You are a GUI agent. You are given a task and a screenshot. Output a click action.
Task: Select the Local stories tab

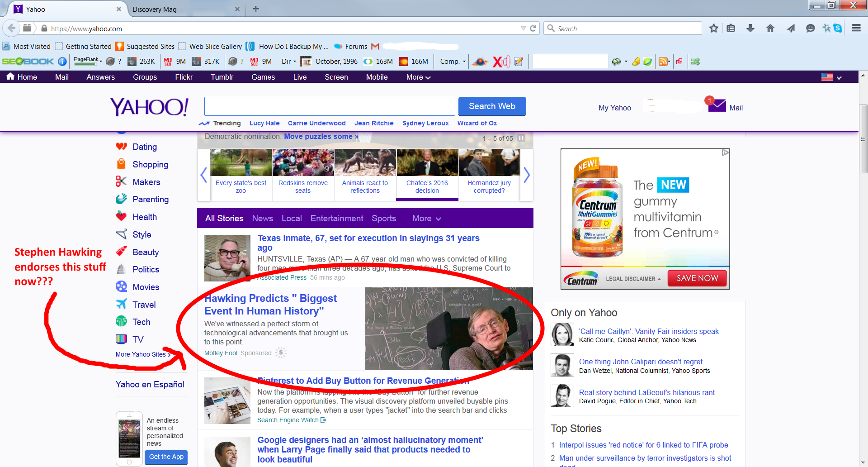tap(292, 219)
